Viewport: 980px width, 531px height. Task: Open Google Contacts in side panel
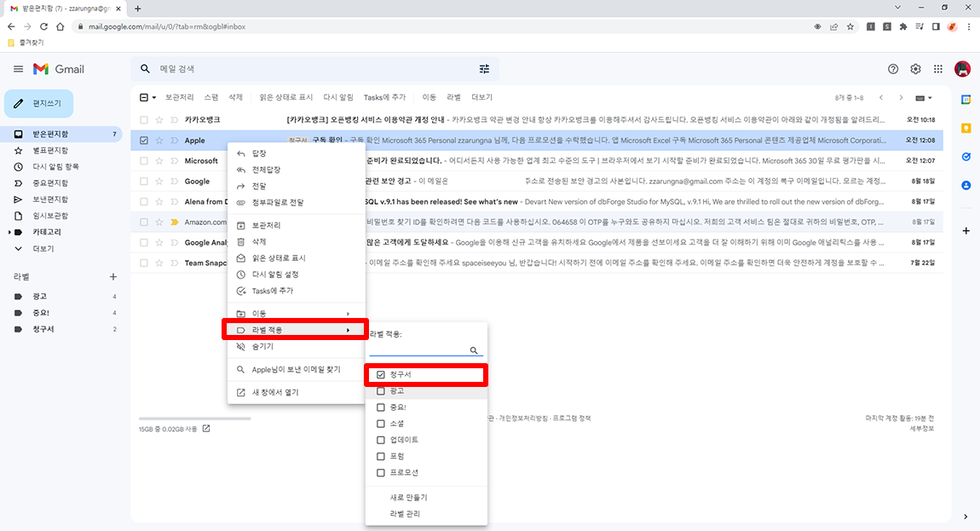[x=966, y=186]
